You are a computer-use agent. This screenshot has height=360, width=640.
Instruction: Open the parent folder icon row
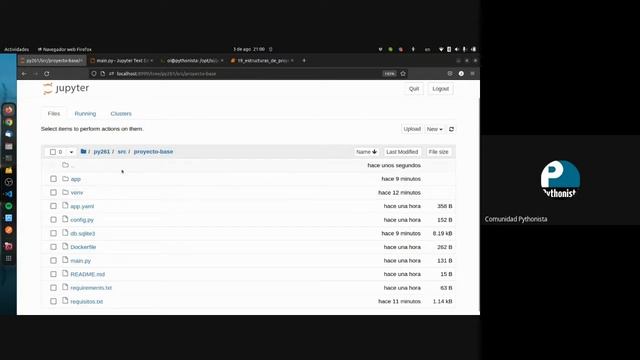65,165
